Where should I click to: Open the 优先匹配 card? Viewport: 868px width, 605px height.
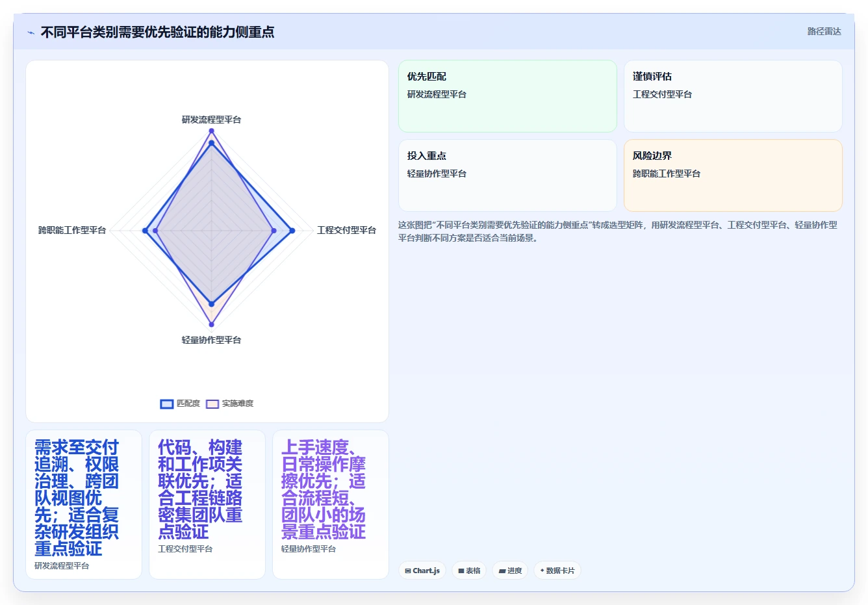coord(507,96)
